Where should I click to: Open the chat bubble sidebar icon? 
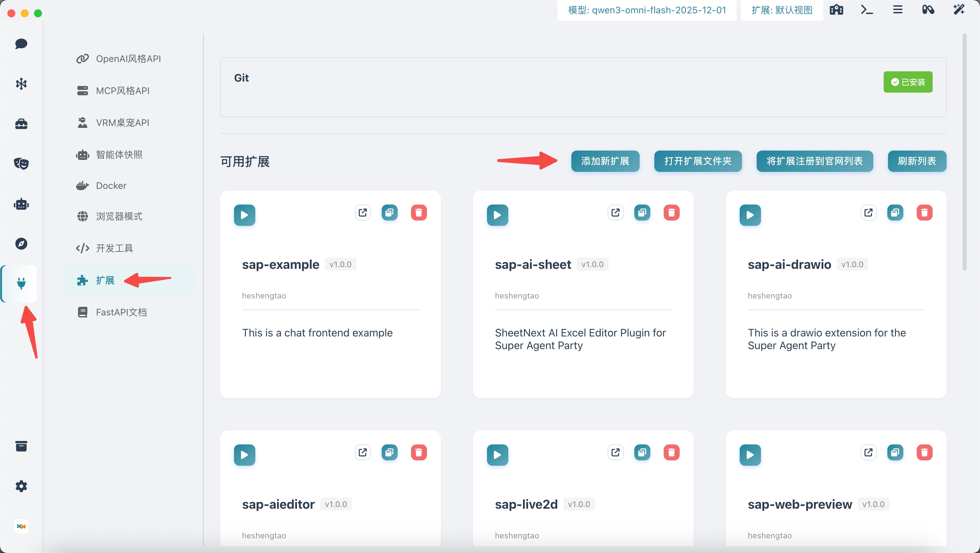tap(21, 44)
